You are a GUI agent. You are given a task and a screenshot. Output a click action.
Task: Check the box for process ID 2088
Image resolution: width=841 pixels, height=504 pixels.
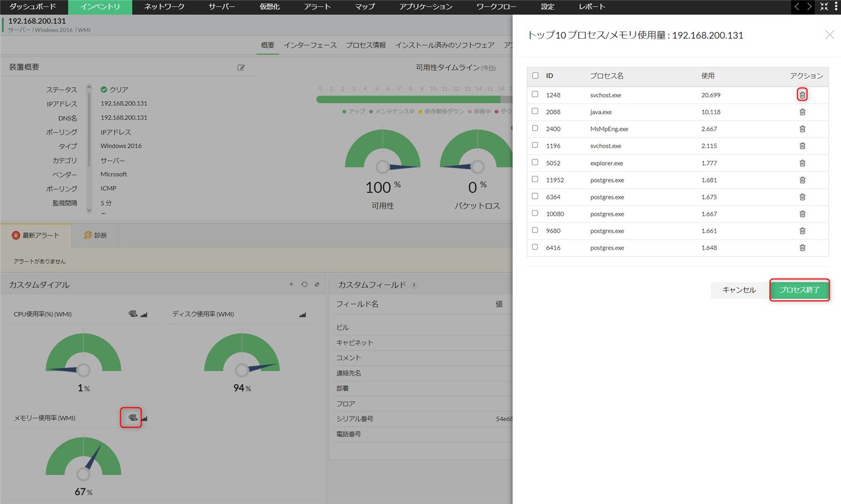click(535, 111)
